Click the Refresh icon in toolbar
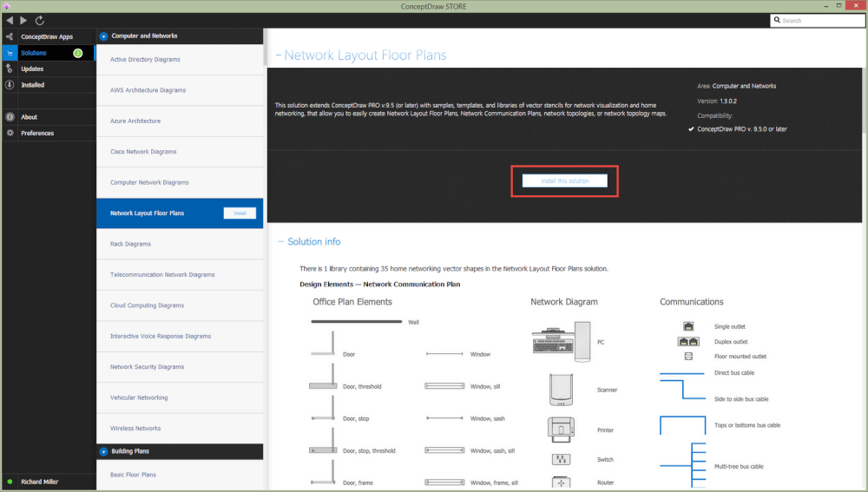The width and height of the screenshot is (868, 492). click(39, 21)
